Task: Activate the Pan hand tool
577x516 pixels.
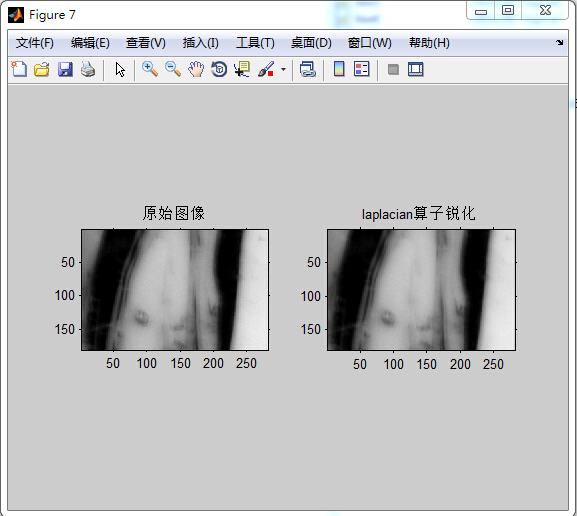Action: [x=196, y=69]
